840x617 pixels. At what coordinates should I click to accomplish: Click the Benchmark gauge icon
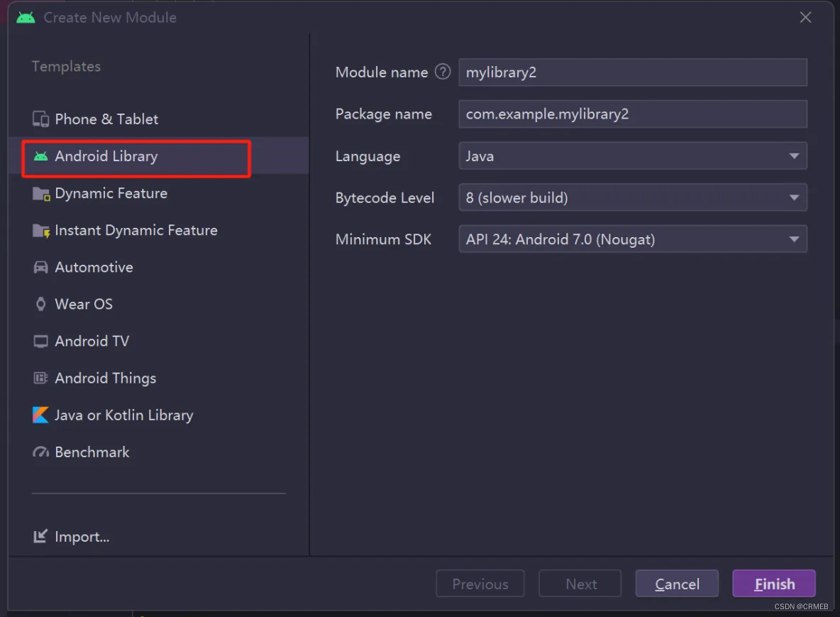point(40,452)
